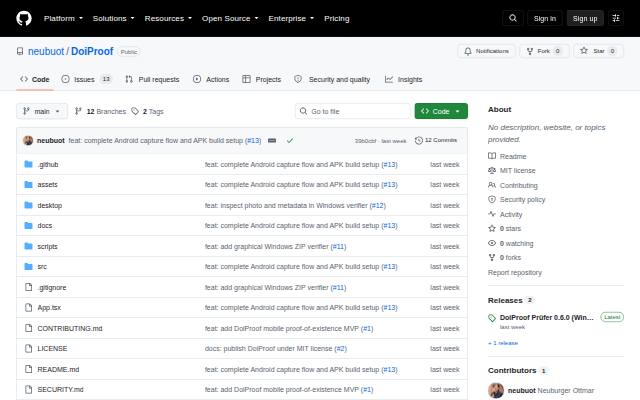Open the DoiProof repository name link
640x400 pixels.
click(92, 51)
